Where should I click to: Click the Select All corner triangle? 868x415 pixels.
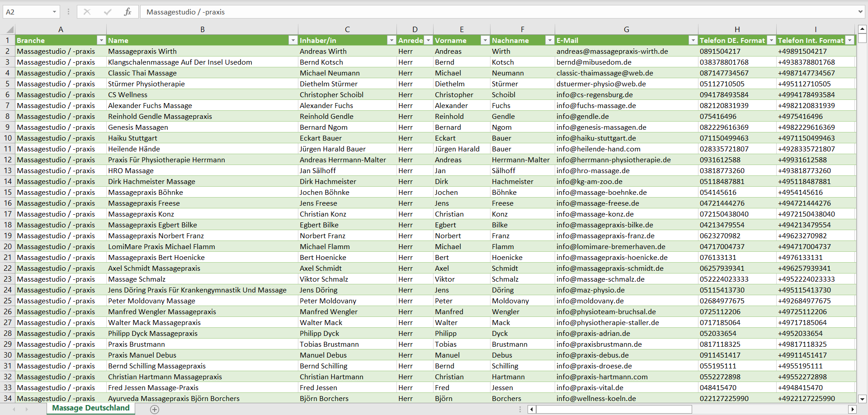coord(9,30)
